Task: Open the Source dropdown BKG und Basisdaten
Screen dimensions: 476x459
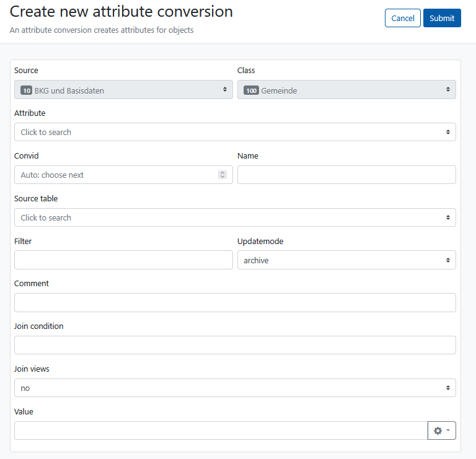Action: pyautogui.click(x=123, y=89)
